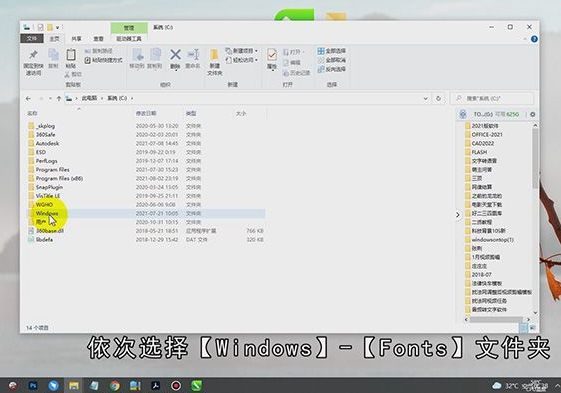Switch to the 驱动器工具 (Drive Tools) tab

[129, 39]
